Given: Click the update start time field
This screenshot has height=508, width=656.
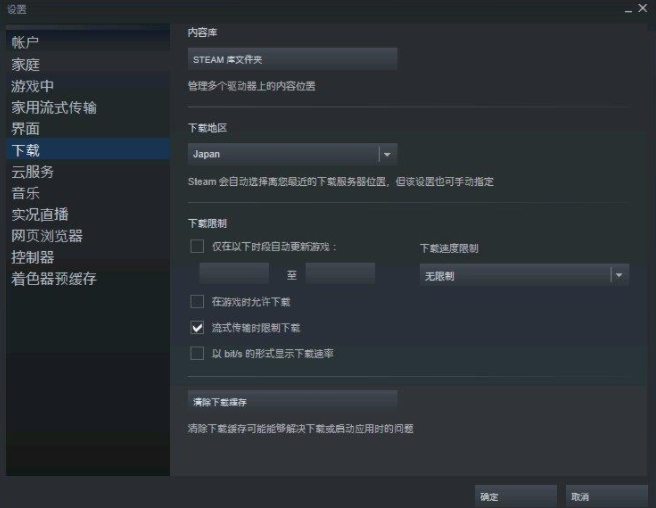Looking at the screenshot, I should [234, 274].
